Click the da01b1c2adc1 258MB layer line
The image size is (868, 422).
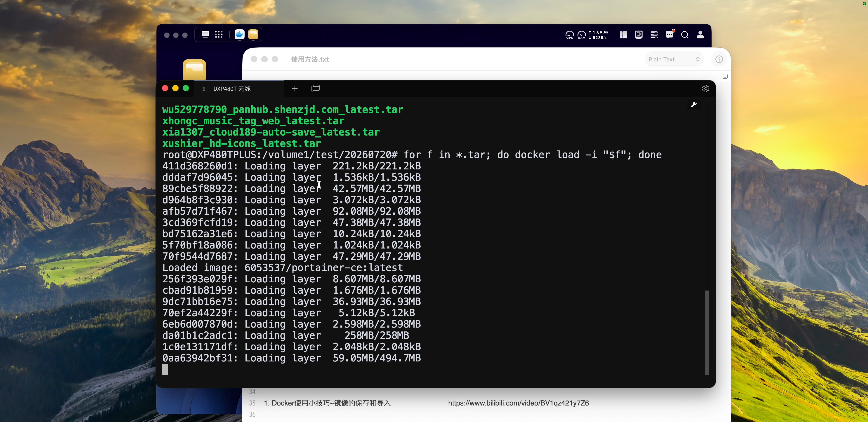285,335
